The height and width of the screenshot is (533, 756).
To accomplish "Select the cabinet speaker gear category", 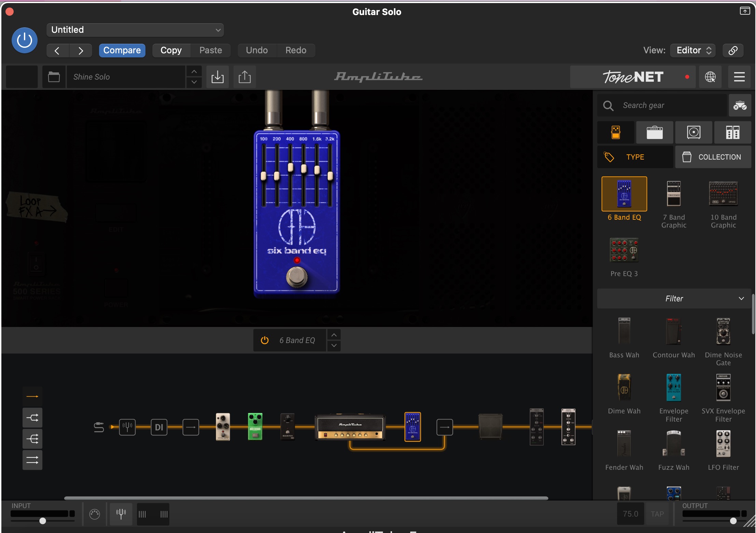I will pyautogui.click(x=694, y=132).
